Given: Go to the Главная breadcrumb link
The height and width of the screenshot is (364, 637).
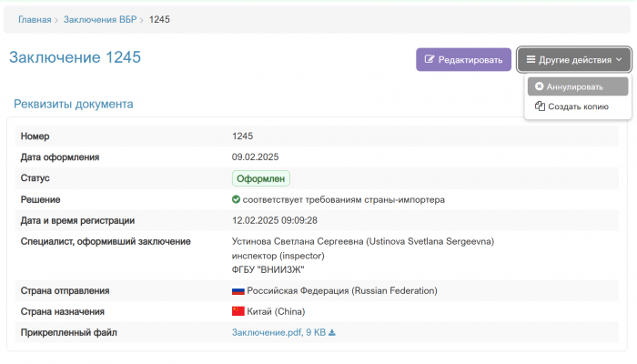Looking at the screenshot, I should point(35,19).
